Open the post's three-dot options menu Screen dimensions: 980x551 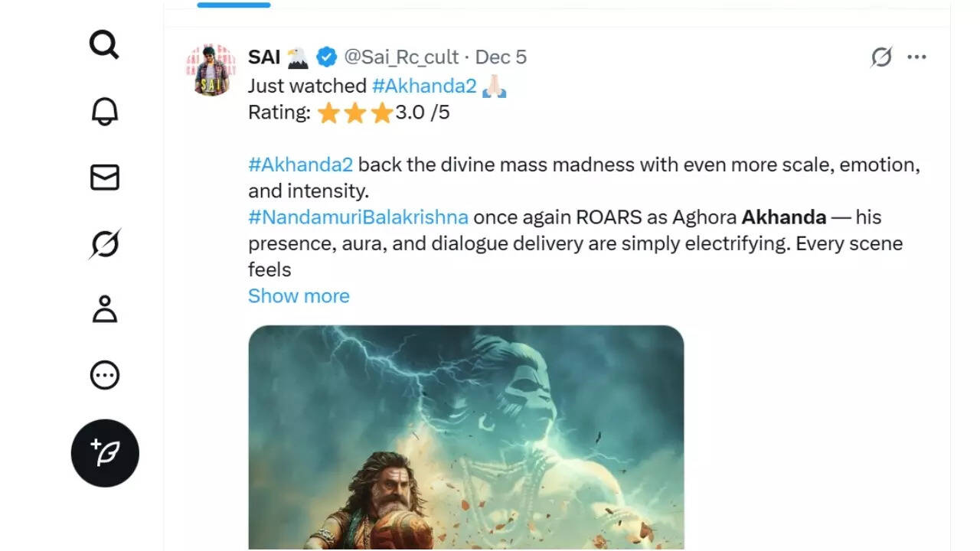click(916, 57)
